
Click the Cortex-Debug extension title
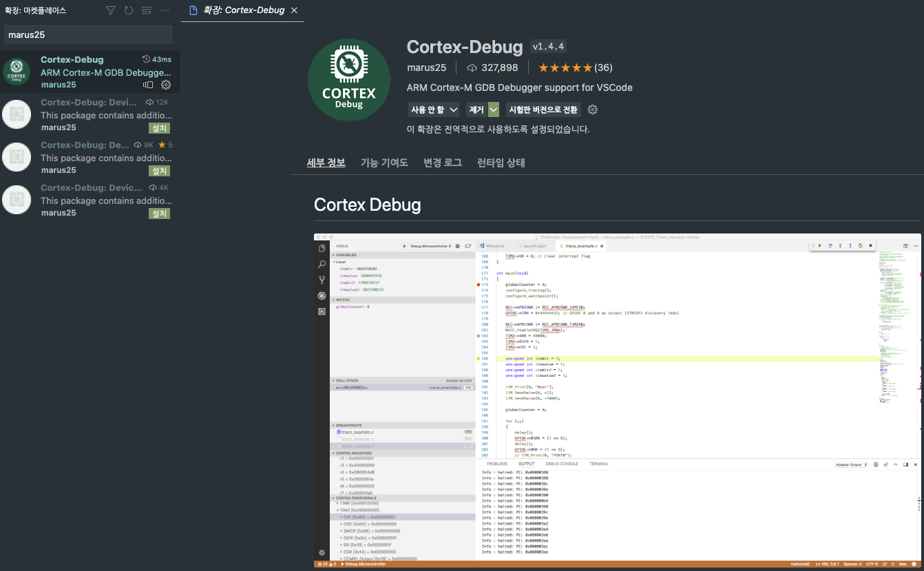point(465,47)
